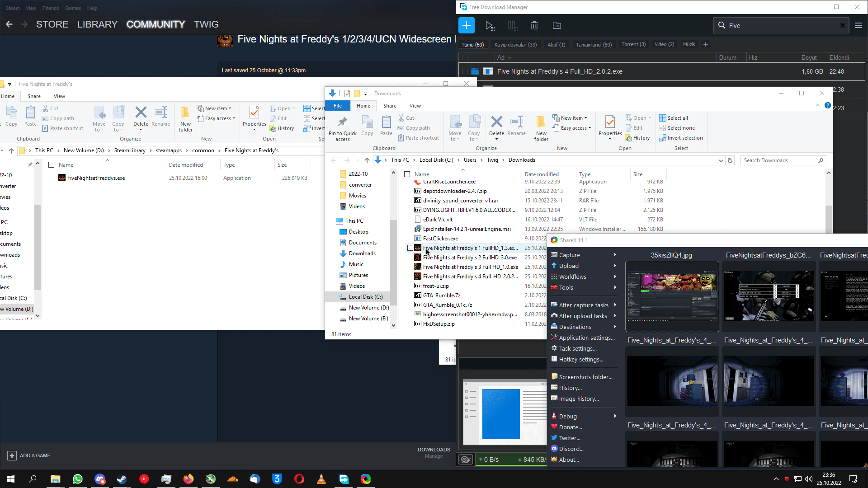Open ShareX Application settings menu entry
Image resolution: width=868 pixels, height=488 pixels.
point(586,338)
